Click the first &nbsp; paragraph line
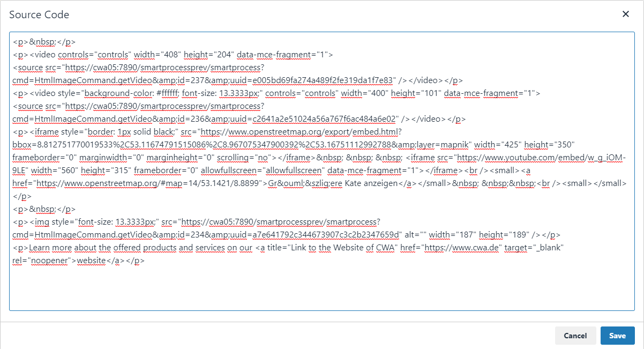The height and width of the screenshot is (349, 644). point(44,42)
